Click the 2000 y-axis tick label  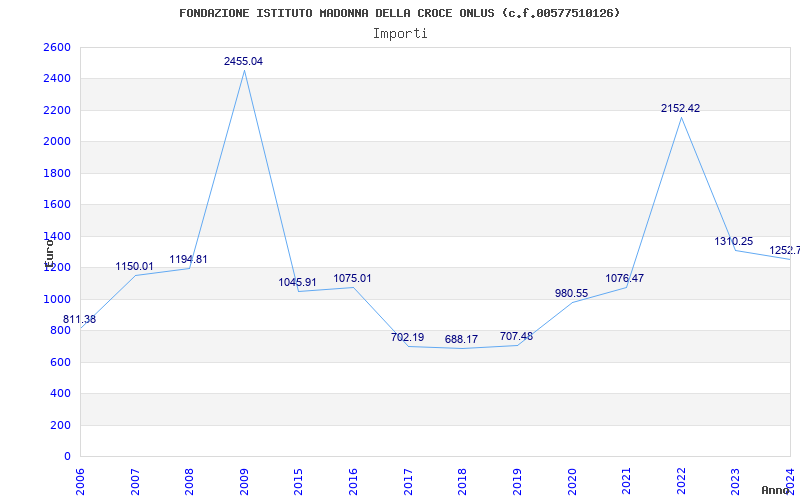click(57, 142)
